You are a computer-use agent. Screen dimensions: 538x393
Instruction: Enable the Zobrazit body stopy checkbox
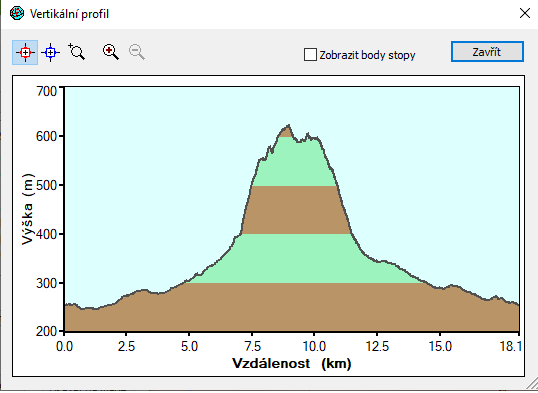point(310,55)
